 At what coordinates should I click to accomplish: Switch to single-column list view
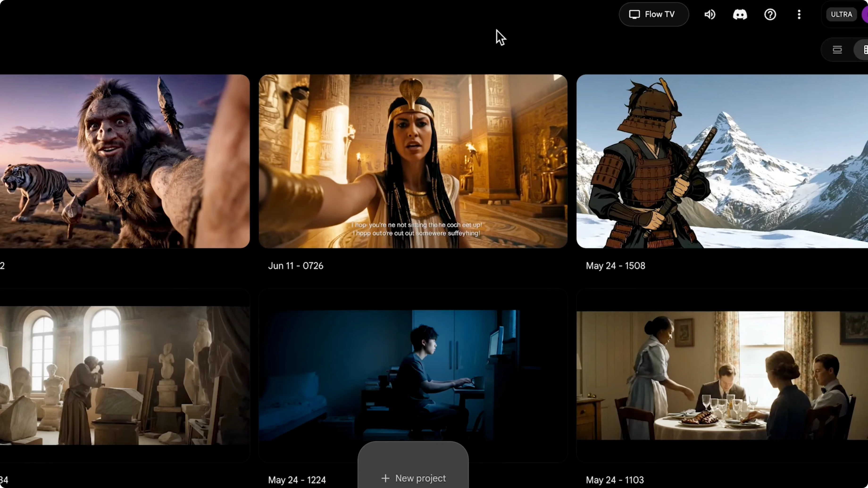[x=837, y=50]
